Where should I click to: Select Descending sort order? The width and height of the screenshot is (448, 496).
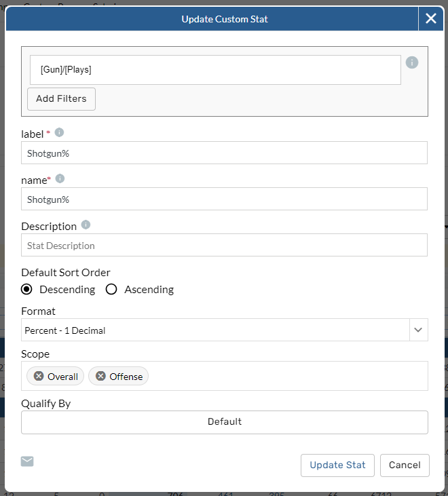[x=27, y=289]
